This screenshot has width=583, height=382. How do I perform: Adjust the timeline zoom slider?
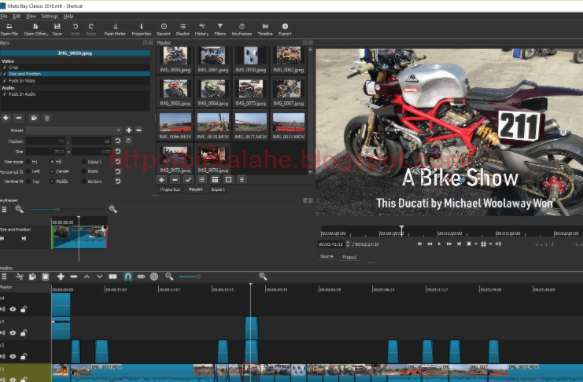pos(190,276)
